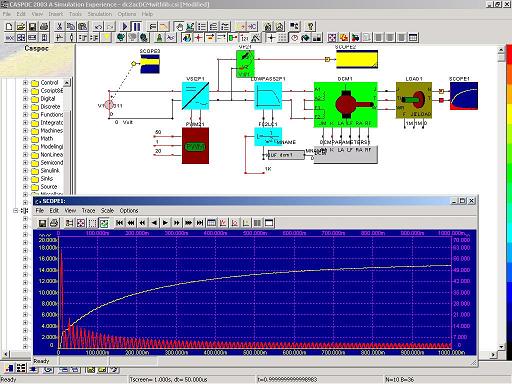The width and height of the screenshot is (512, 384).
Task: Toggle the green autoscale button in scope toolbar
Action: point(104,223)
